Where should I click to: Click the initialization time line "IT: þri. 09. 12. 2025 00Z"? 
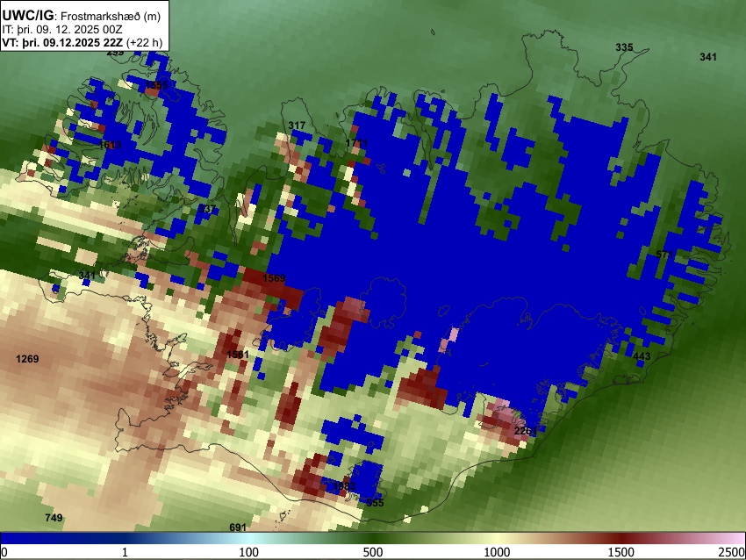pos(61,30)
